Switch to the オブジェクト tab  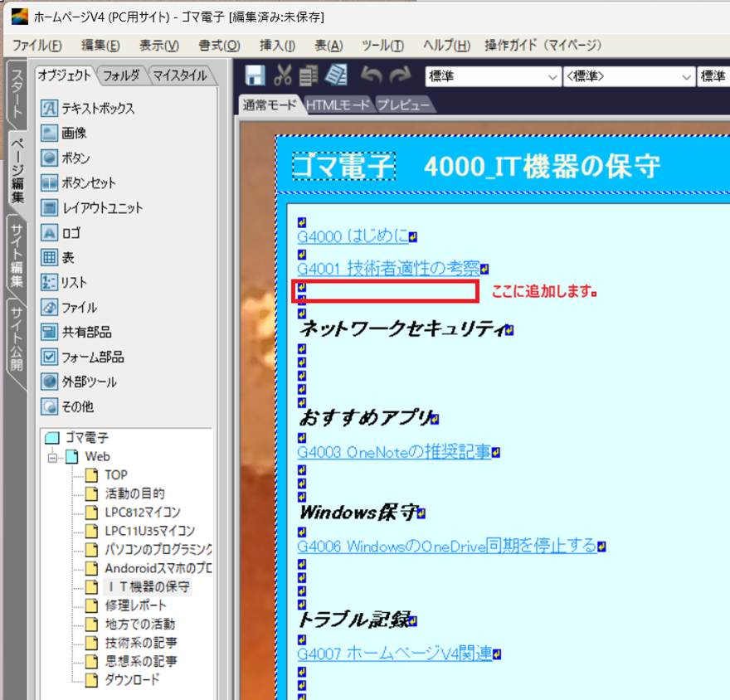[x=65, y=75]
